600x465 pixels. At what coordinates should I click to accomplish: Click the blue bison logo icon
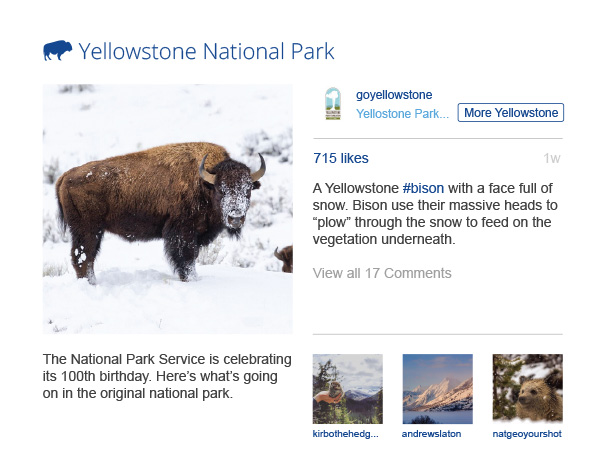tap(58, 51)
